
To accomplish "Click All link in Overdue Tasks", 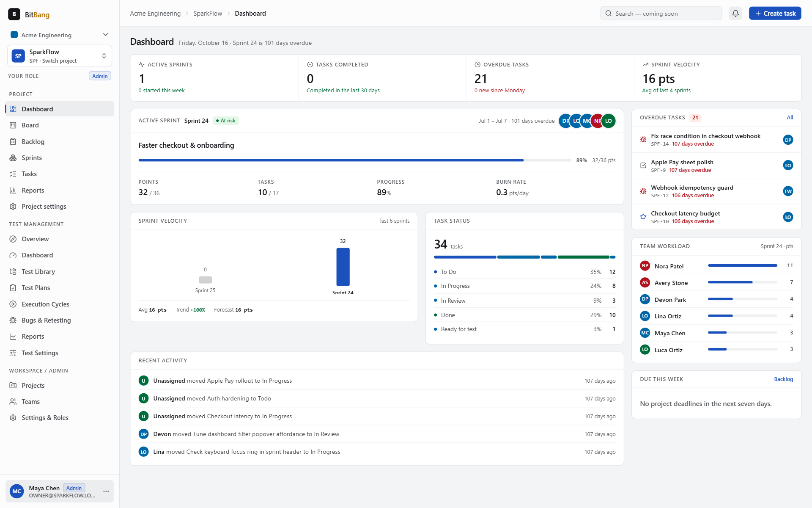I will [790, 118].
